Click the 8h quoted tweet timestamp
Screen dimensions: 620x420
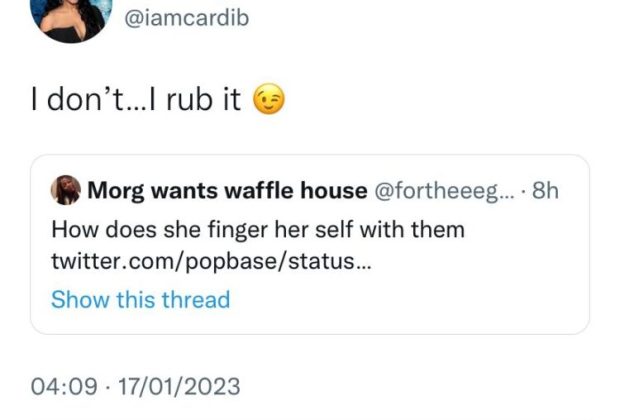tap(544, 190)
